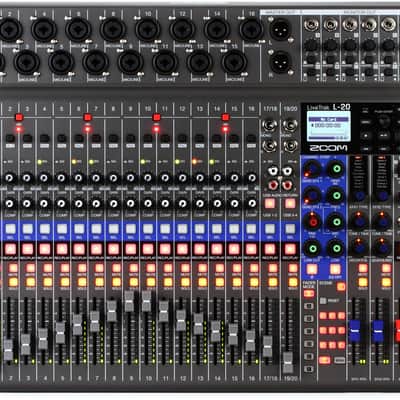The image size is (400, 400).
Task: Click the EFX2 type selector knob
Action: 382,195
